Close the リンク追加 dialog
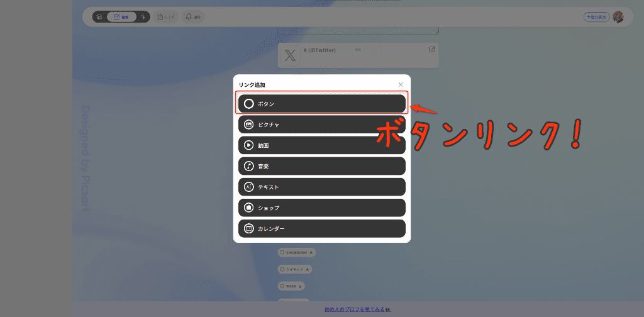The height and width of the screenshot is (317, 644). [x=401, y=84]
